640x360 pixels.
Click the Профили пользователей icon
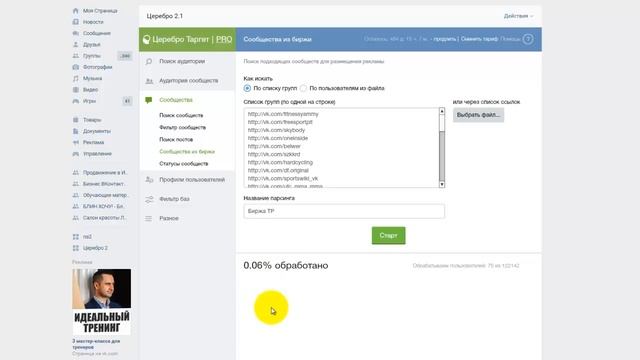click(149, 180)
